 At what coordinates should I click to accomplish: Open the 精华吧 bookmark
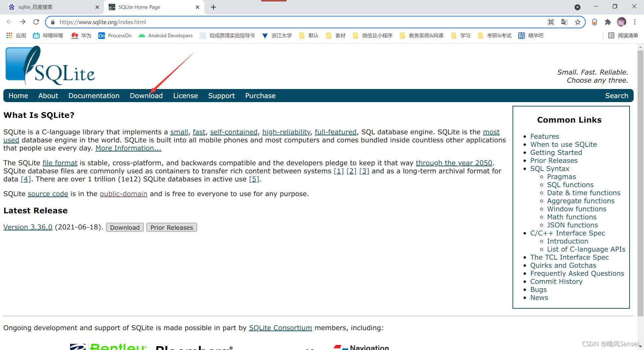coord(531,36)
